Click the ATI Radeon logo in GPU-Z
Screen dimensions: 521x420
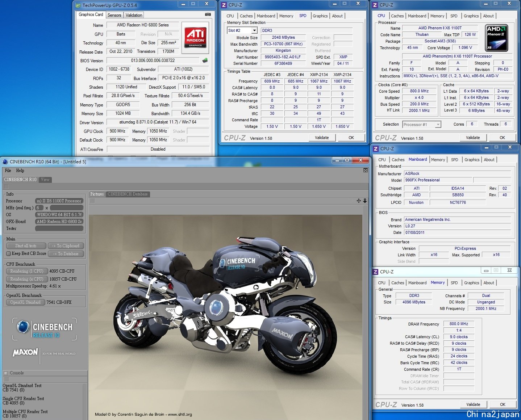click(196, 37)
